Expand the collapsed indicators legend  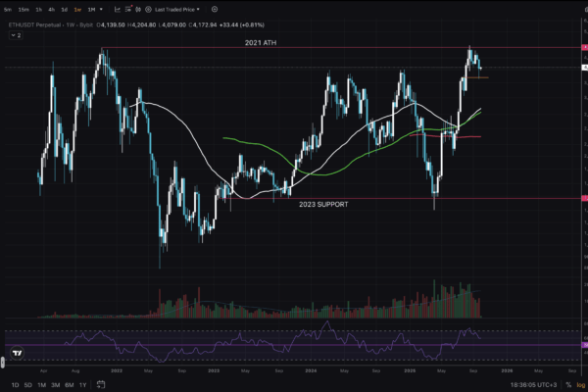tap(15, 34)
